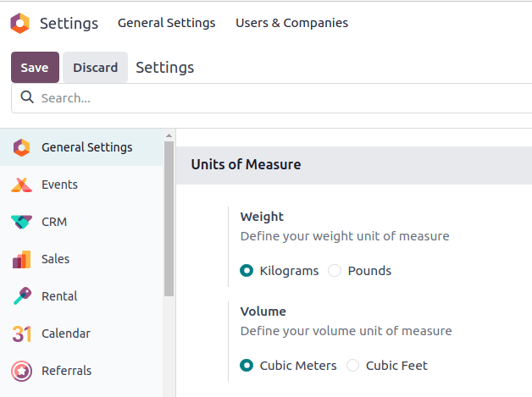Open the Rental key icon
The image size is (532, 397).
tap(21, 296)
